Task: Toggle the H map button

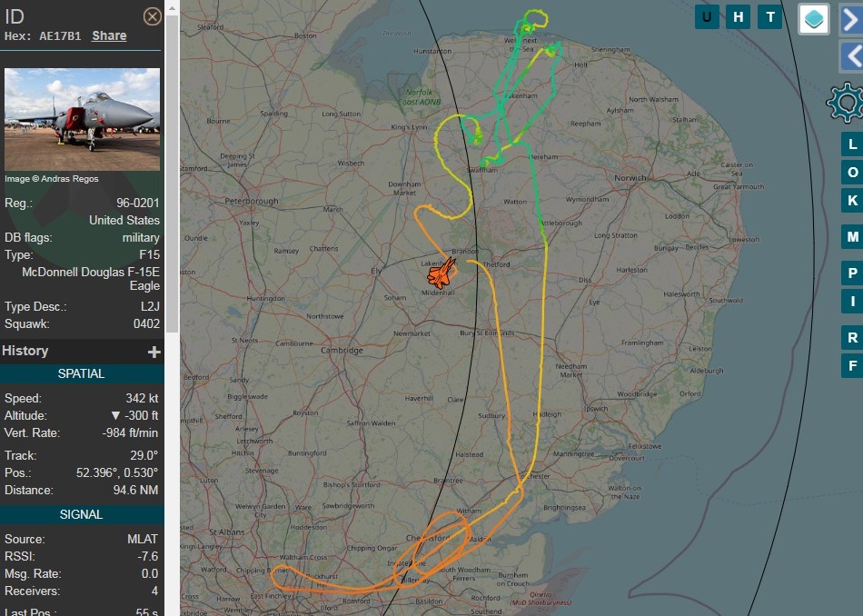Action: click(x=739, y=17)
